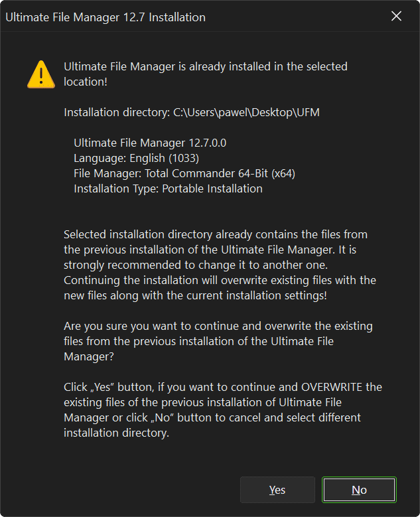Click the Ultimate File Manager 12.7 Installation title
Image resolution: width=420 pixels, height=517 pixels.
pos(105,17)
